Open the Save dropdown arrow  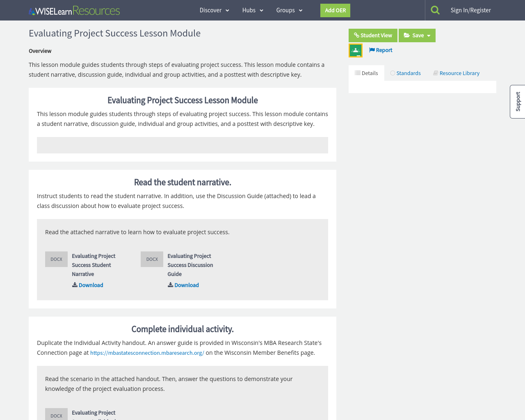pyautogui.click(x=428, y=35)
